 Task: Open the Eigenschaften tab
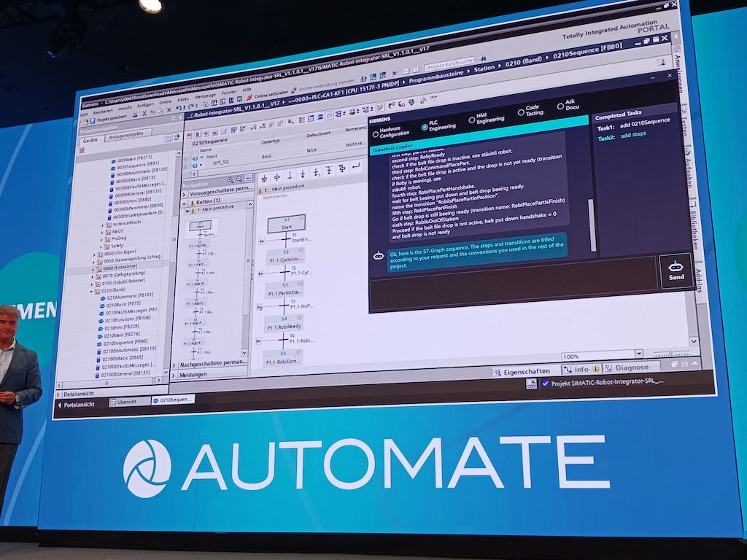coord(522,372)
